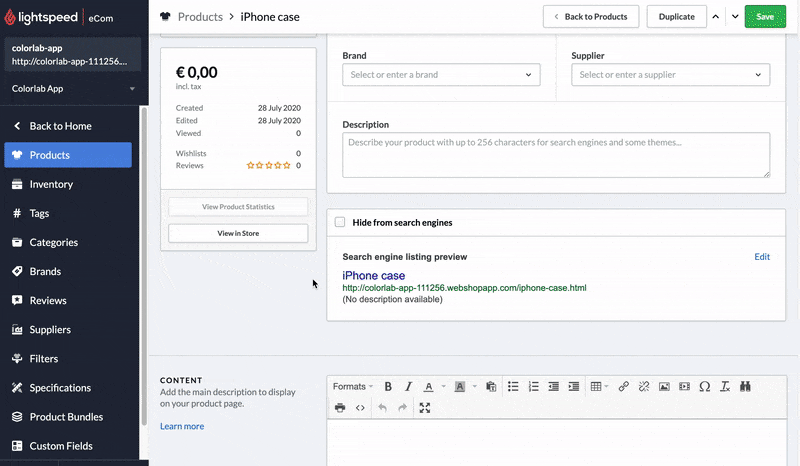Open Learn more link under Content
This screenshot has height=466, width=800.
tap(182, 426)
